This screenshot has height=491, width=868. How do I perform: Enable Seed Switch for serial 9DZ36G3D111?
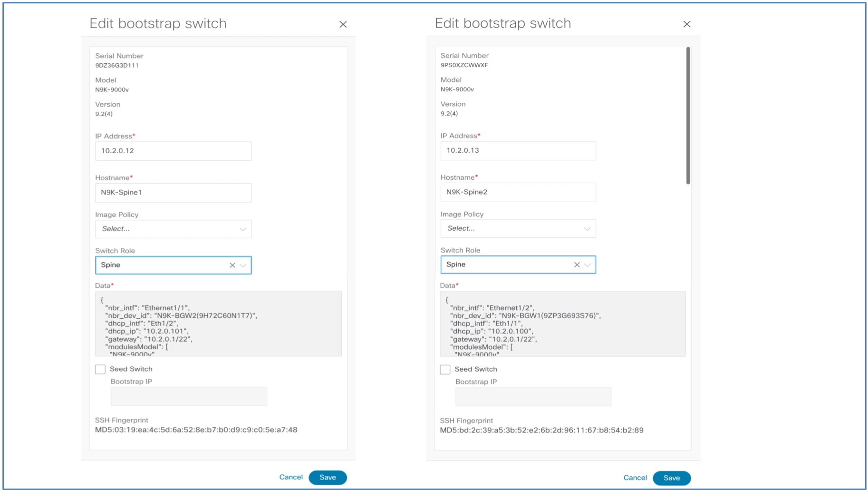tap(100, 369)
